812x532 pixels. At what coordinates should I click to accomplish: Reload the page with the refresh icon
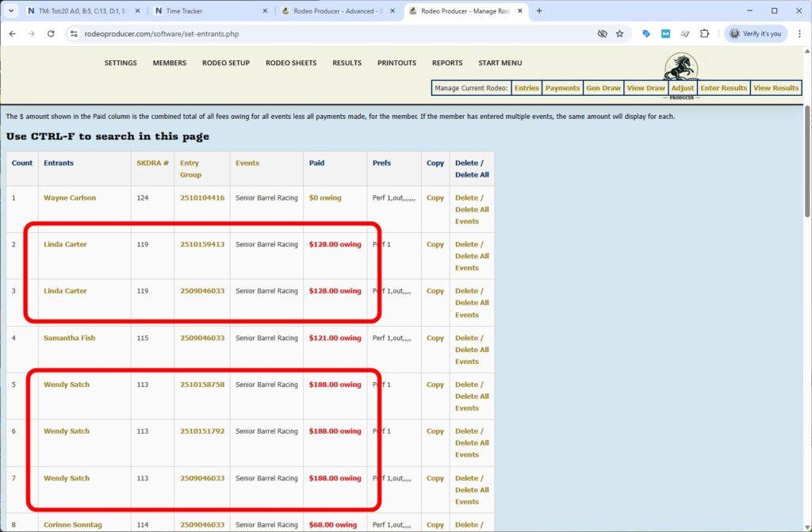tap(51, 34)
